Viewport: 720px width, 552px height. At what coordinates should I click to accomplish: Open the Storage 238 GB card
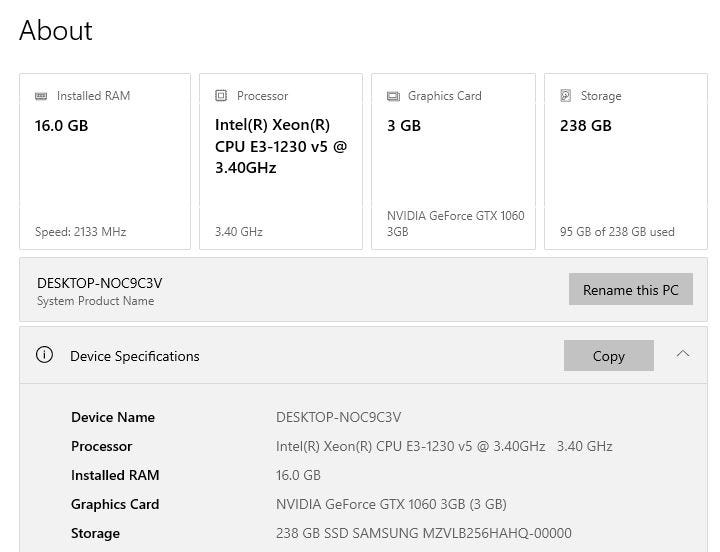[625, 161]
